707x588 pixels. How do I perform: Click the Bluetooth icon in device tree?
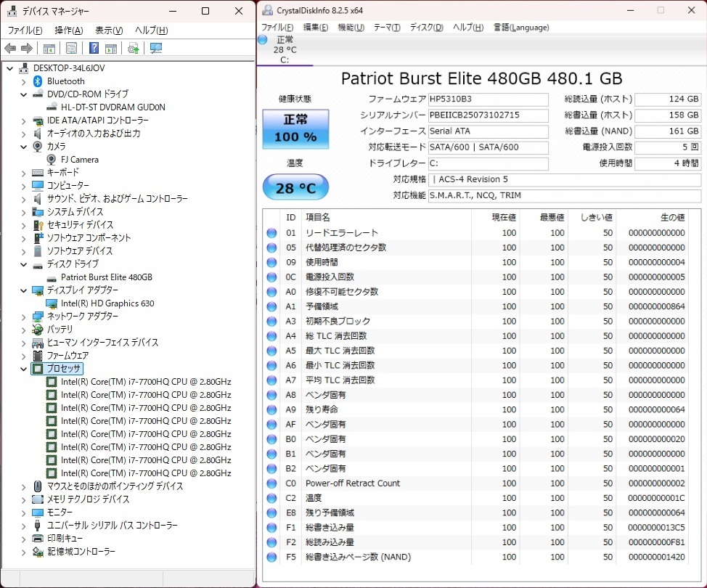click(x=38, y=81)
